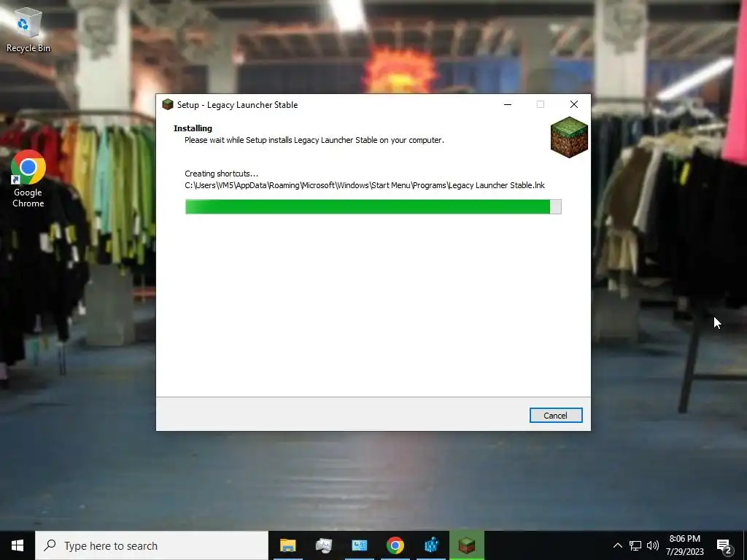Open the Windows Start menu

[x=18, y=545]
